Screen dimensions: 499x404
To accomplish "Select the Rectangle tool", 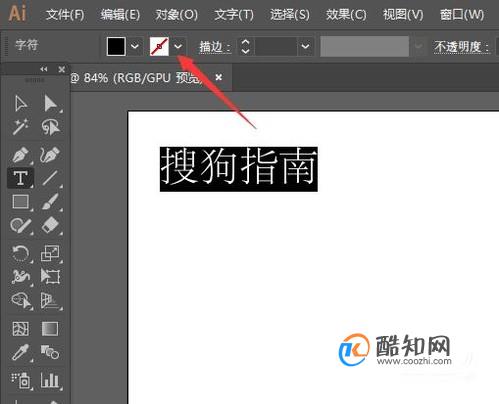I will [21, 202].
